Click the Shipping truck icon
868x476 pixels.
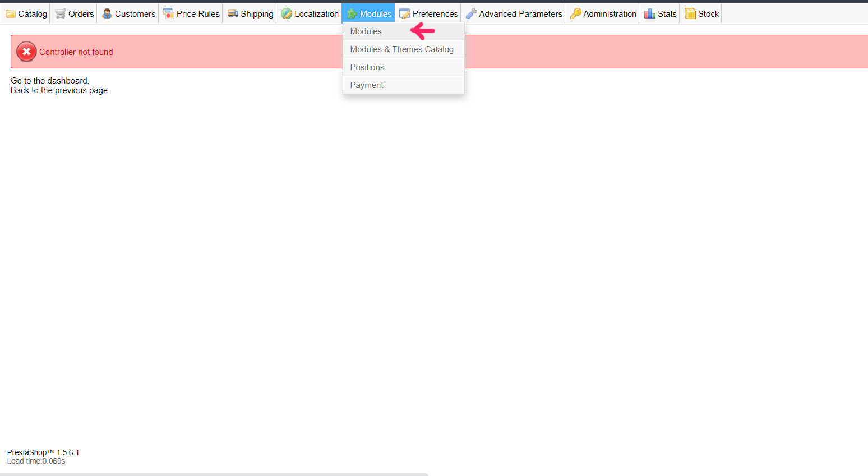pos(233,13)
